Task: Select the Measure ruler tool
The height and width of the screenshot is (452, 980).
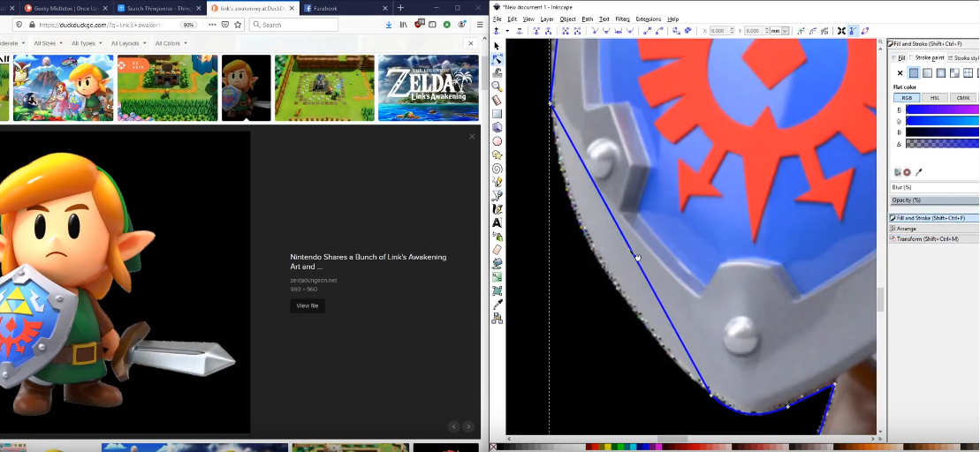Action: pos(497,101)
